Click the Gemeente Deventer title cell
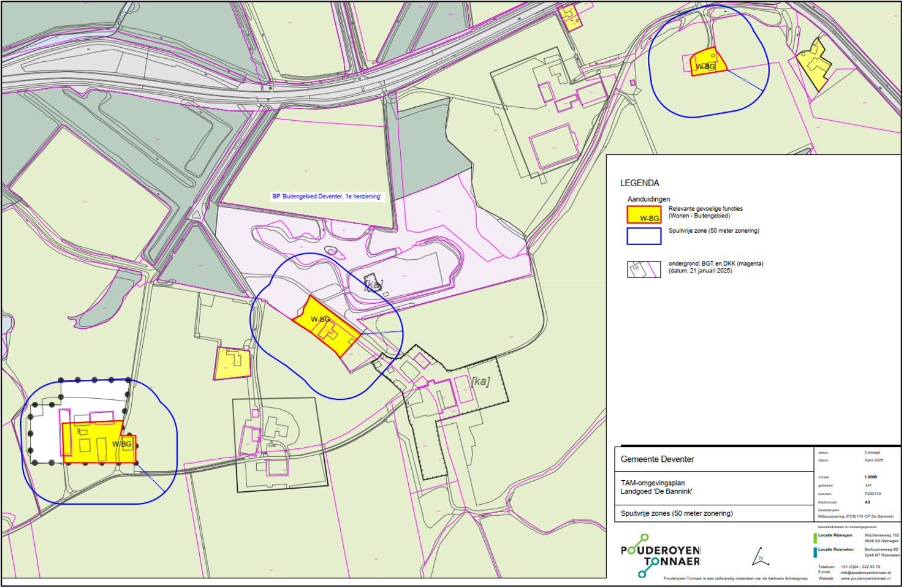Viewport: 904px width, 588px height. [657, 459]
